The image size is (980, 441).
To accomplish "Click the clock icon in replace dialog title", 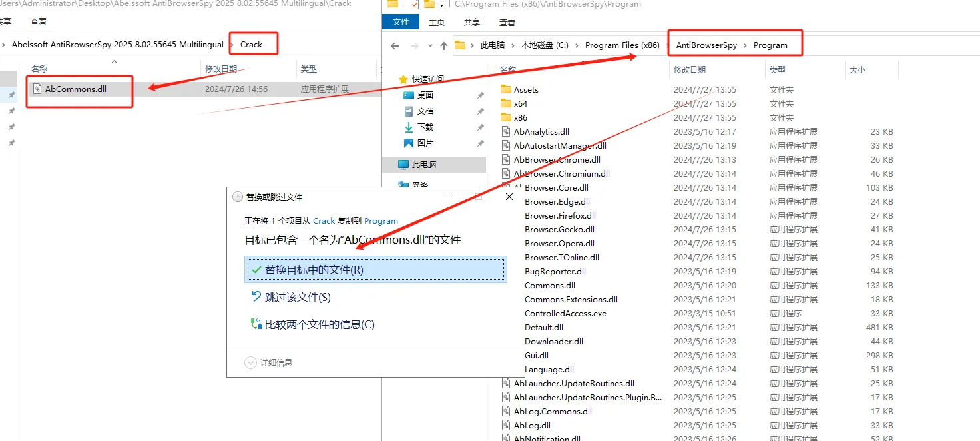I will tap(238, 197).
